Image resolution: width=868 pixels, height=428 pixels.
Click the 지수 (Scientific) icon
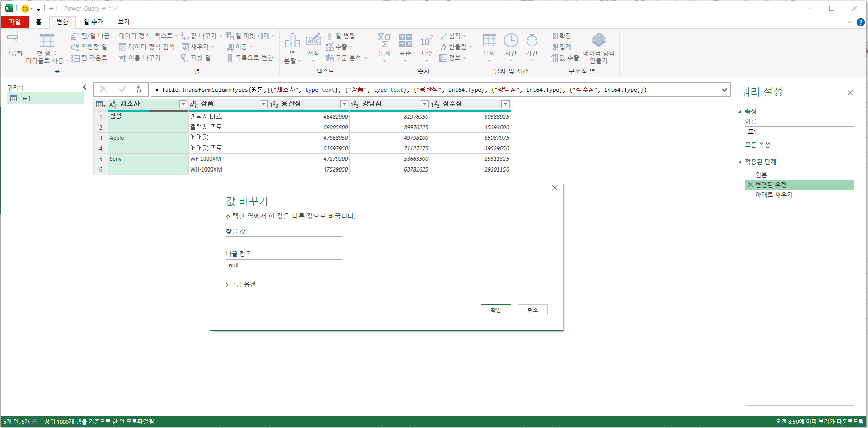[426, 40]
